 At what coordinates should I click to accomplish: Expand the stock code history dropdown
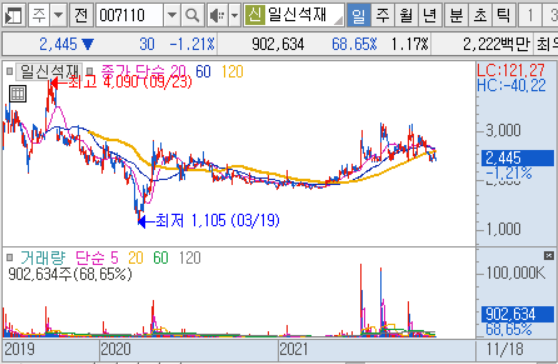(x=172, y=15)
